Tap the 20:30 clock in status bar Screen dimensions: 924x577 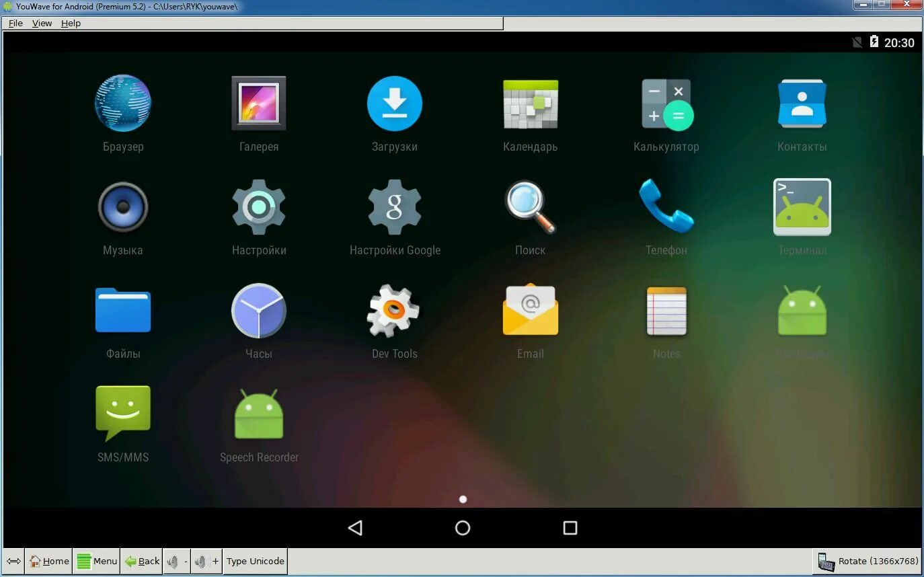point(899,42)
